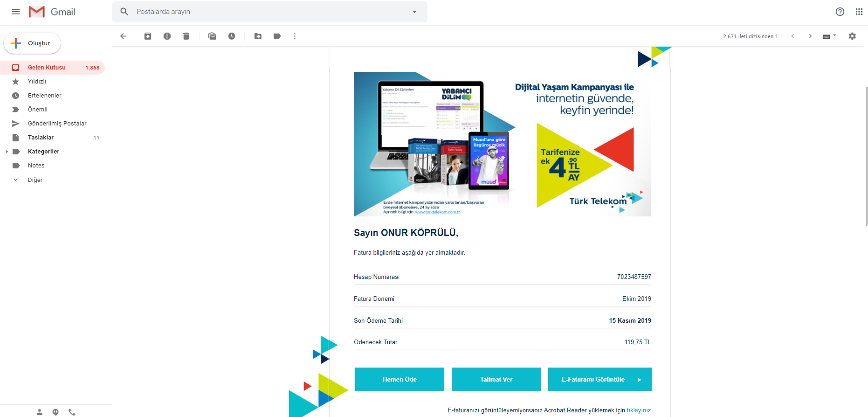
Task: Archive this email
Action: [148, 36]
